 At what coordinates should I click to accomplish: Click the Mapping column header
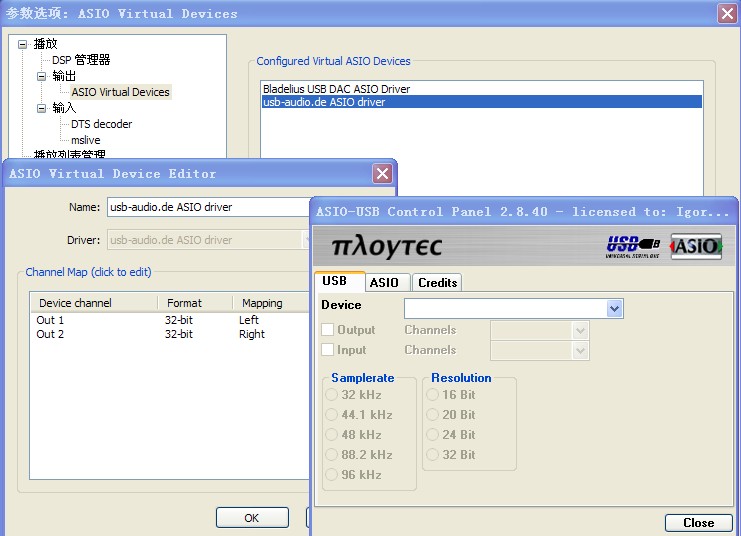[271, 303]
